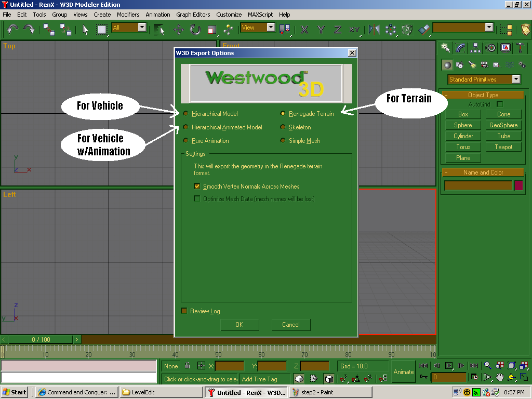The height and width of the screenshot is (399, 532).
Task: Click OK in W3D Export Options
Action: [x=239, y=325]
